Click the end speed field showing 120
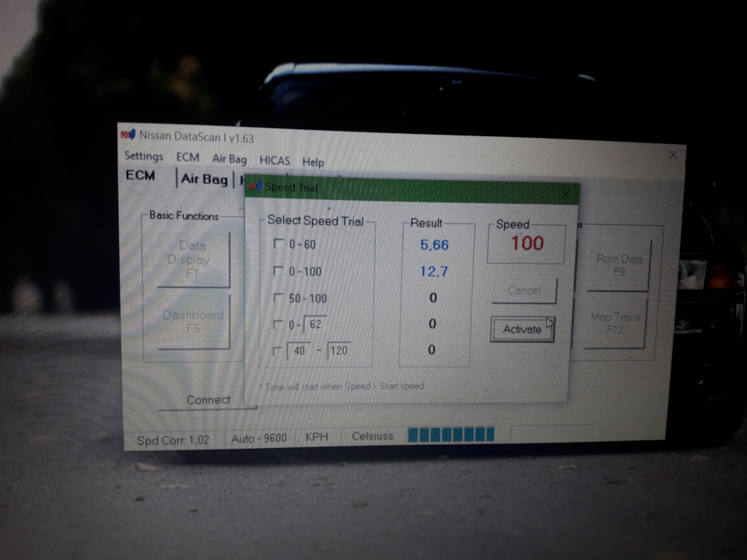This screenshot has width=747, height=560. tap(338, 351)
